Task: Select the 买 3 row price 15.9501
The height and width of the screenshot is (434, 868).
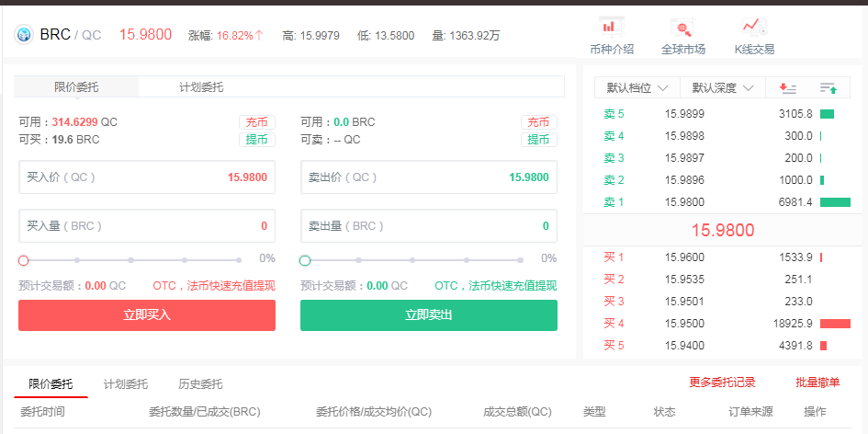Action: (685, 302)
